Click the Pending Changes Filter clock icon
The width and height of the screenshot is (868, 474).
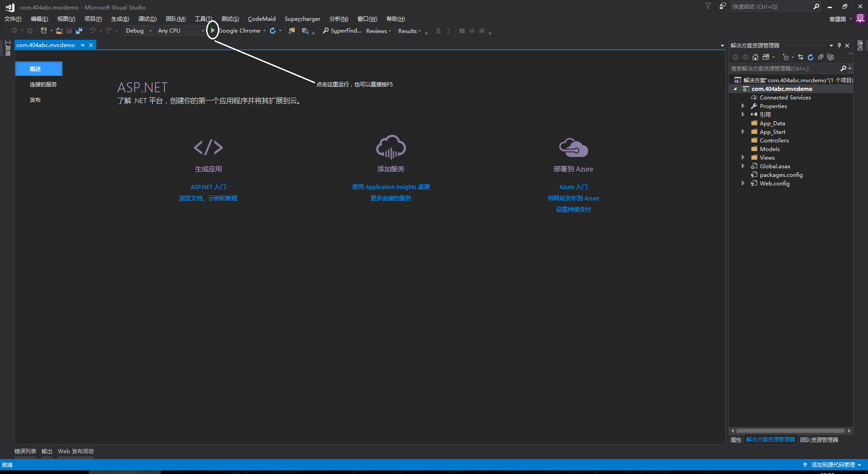tap(786, 57)
